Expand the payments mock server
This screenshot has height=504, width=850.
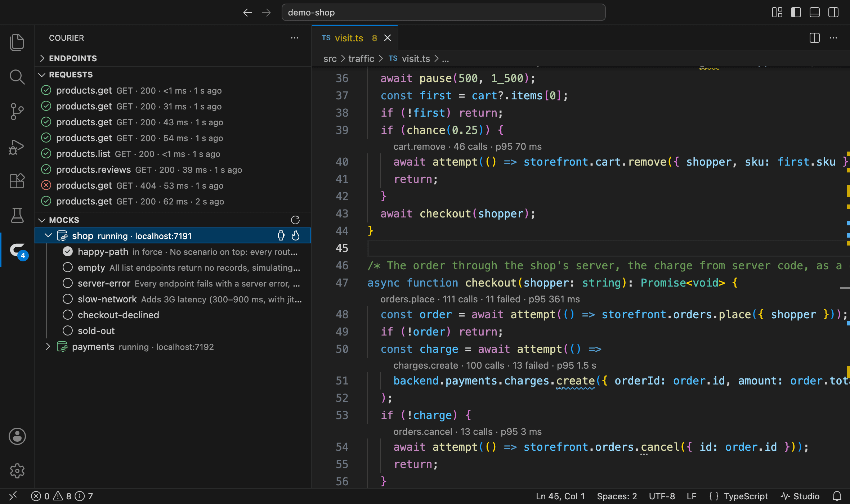point(48,347)
